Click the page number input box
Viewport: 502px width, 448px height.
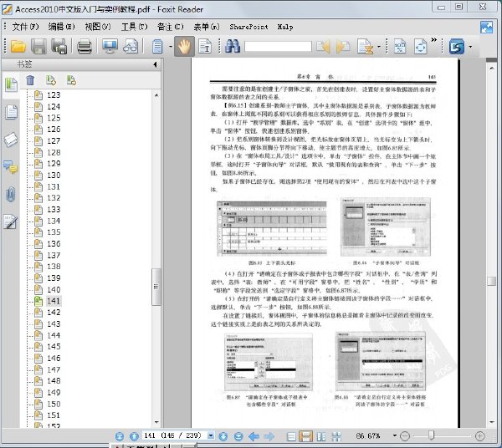(175, 435)
